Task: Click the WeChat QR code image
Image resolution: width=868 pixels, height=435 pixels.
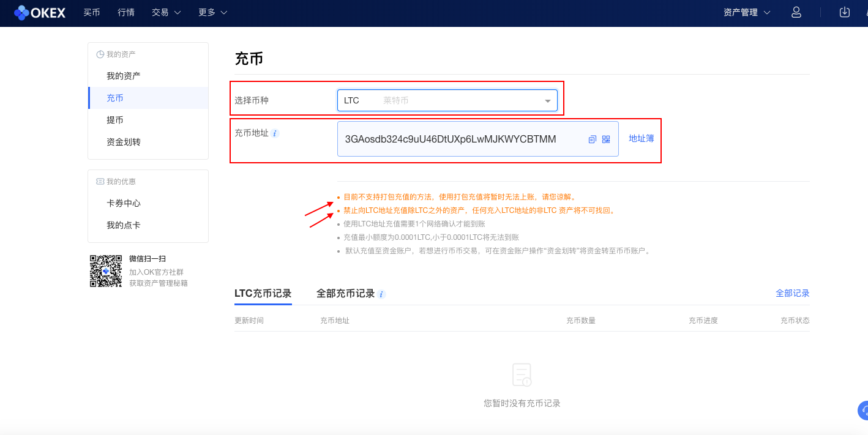Action: (105, 271)
